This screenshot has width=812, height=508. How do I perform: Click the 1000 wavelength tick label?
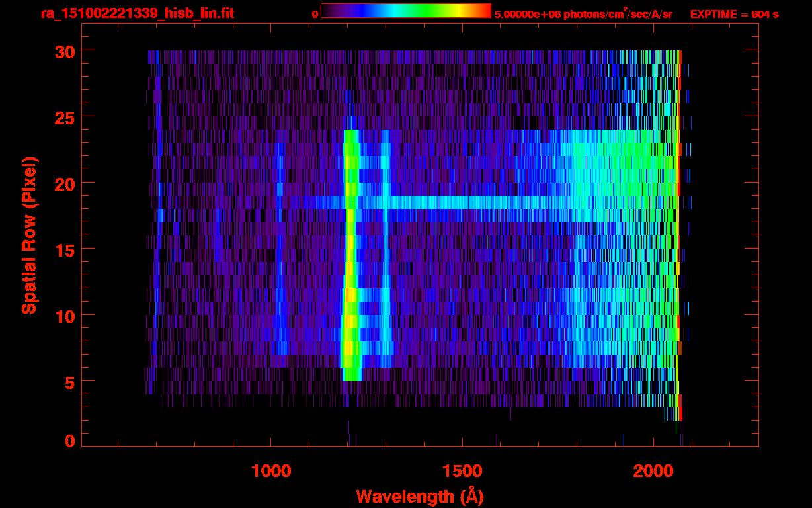(271, 472)
